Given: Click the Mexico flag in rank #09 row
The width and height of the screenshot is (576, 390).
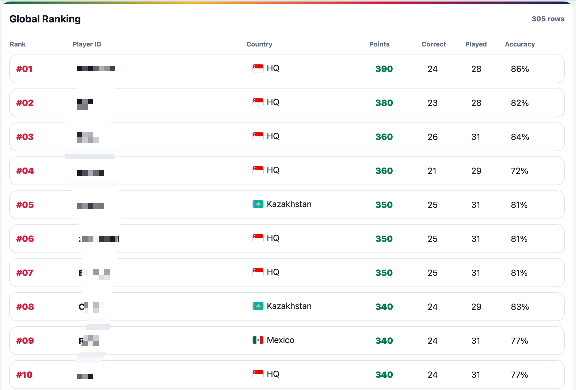Looking at the screenshot, I should pos(258,340).
